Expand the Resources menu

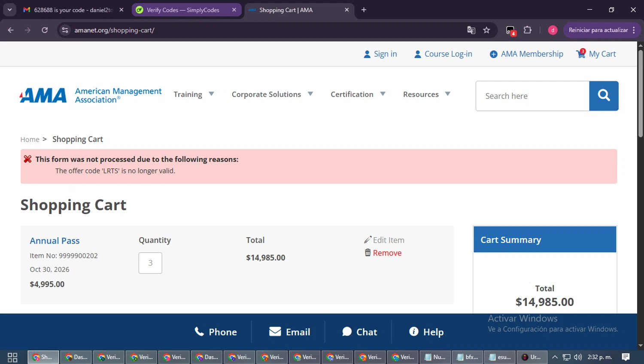[427, 94]
